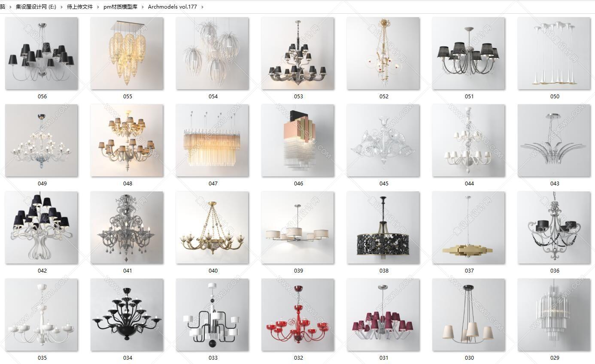Viewport: 595px width, 364px height.
Task: Expand the chevron after 集设屋设计网 (E:)
Action: point(61,7)
